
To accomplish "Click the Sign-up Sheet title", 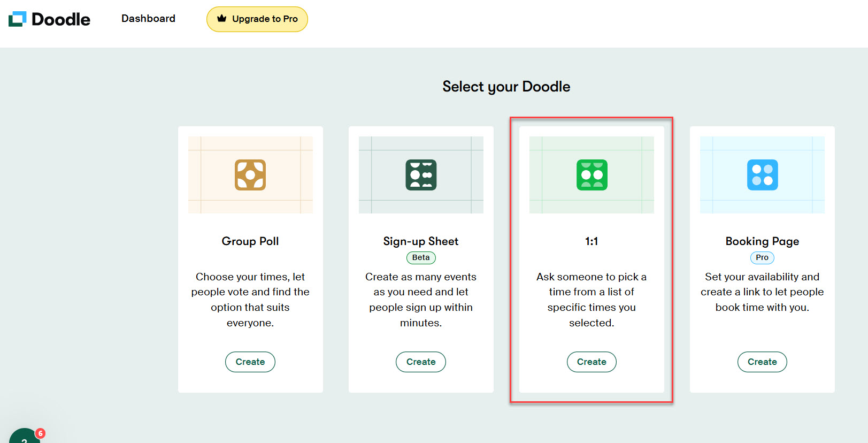I will pos(421,241).
